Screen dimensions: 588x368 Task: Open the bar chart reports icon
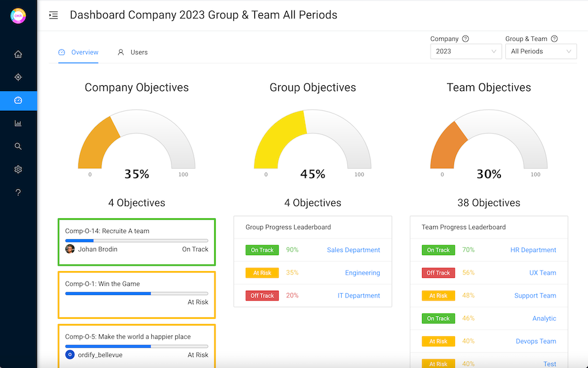(18, 123)
